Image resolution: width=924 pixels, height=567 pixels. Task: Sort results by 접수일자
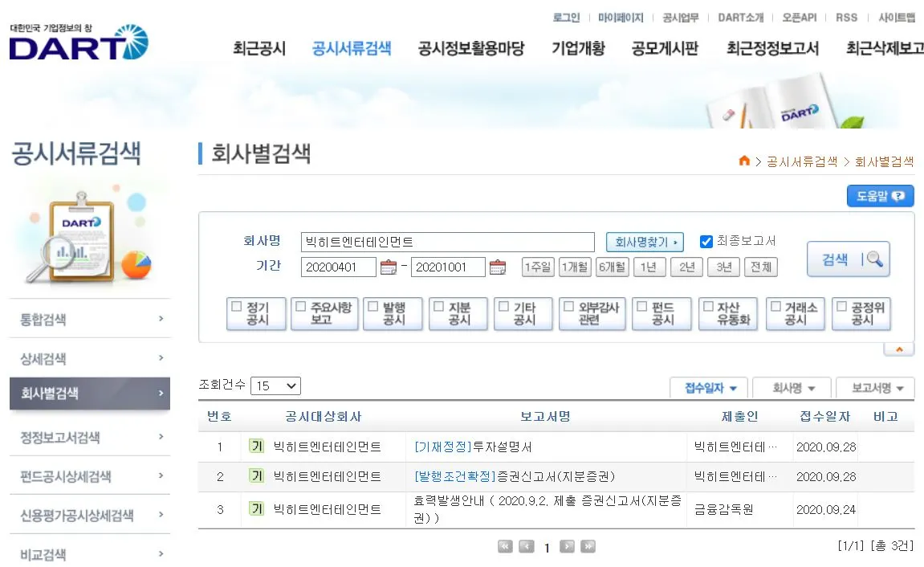pos(710,388)
